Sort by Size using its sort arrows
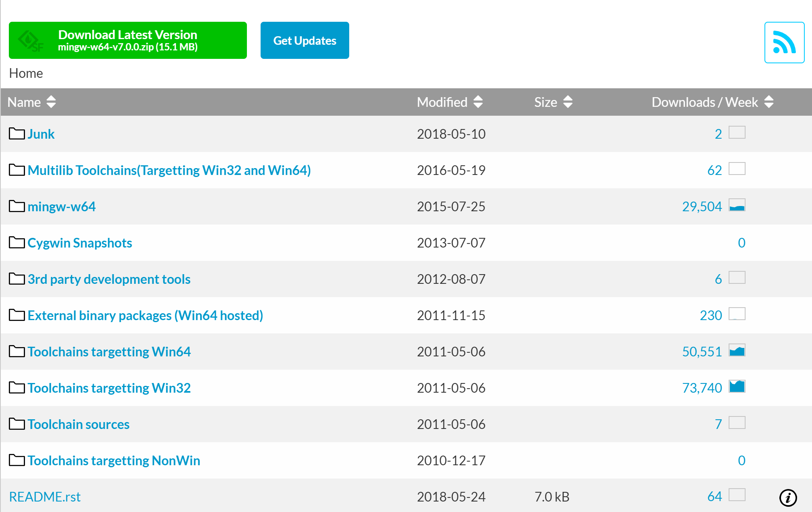Image resolution: width=812 pixels, height=512 pixels. coord(568,102)
